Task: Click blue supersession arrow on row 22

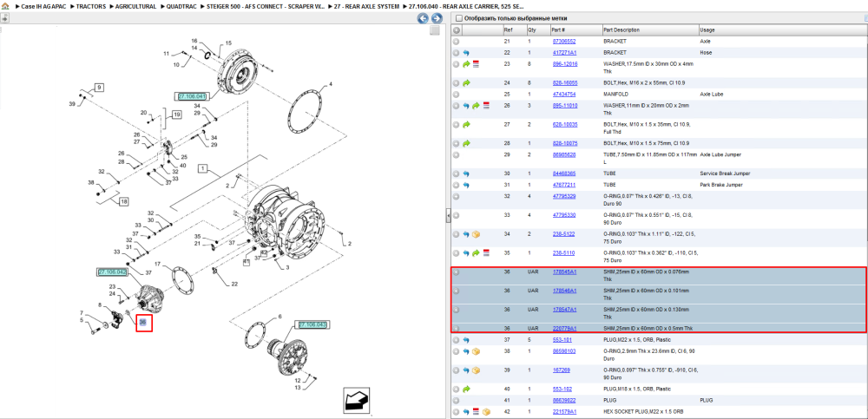Action: 466,53
